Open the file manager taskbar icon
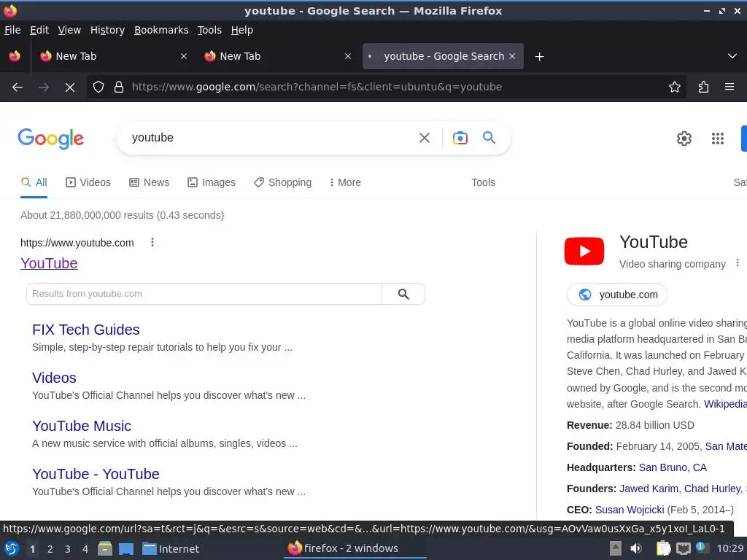747x560 pixels. point(105,548)
